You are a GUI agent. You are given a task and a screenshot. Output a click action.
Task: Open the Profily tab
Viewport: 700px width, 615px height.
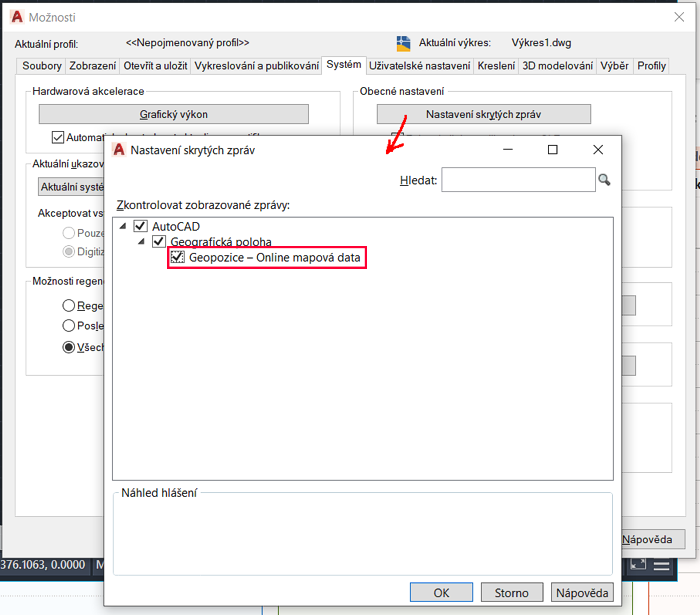[x=651, y=66]
